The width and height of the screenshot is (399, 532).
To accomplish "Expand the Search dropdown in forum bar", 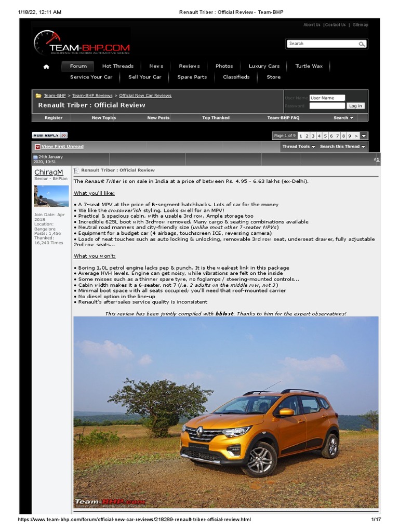I will [x=343, y=118].
